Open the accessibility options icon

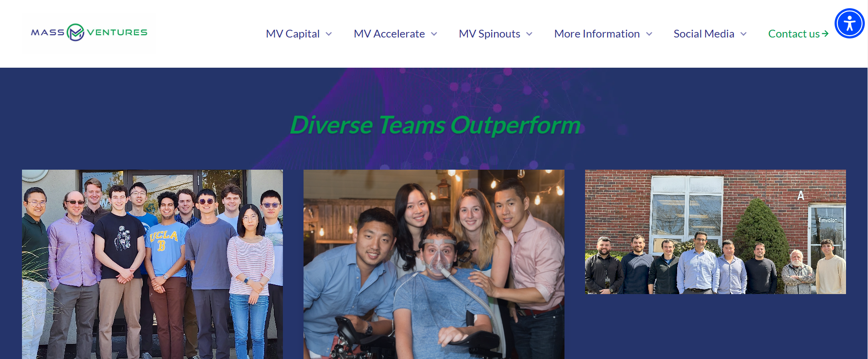coord(849,23)
